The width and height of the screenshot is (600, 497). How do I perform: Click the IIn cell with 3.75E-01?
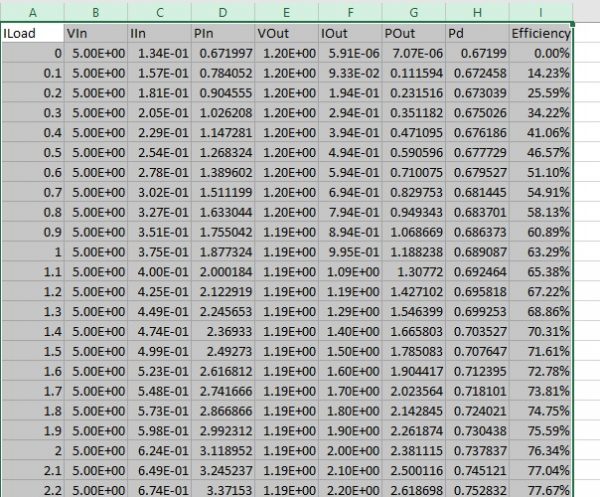pos(160,250)
